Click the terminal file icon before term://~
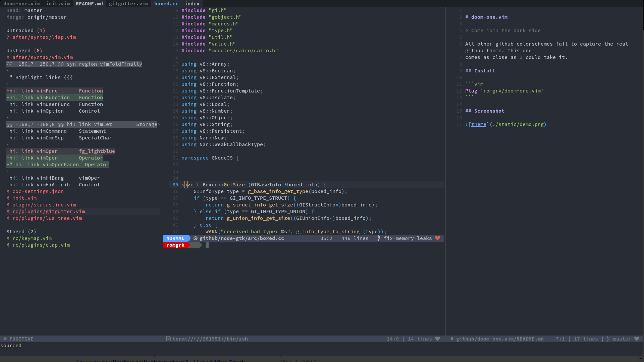Image resolution: width=644 pixels, height=362 pixels. [x=168, y=339]
